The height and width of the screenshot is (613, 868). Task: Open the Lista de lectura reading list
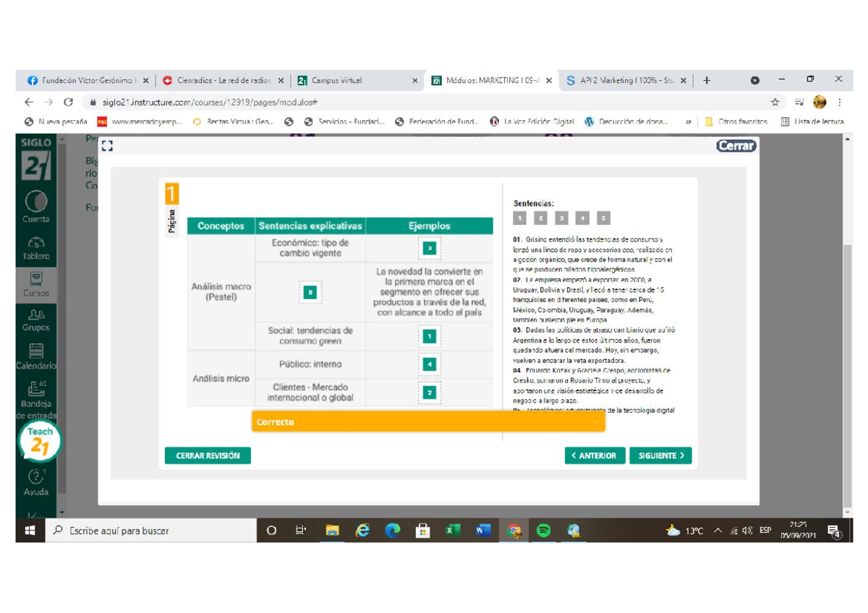[812, 121]
